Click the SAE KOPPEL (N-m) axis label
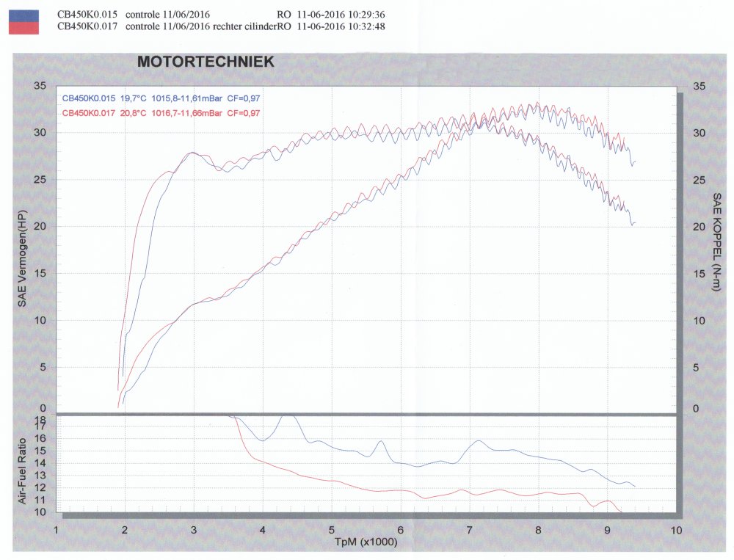734x560 pixels. click(x=716, y=241)
